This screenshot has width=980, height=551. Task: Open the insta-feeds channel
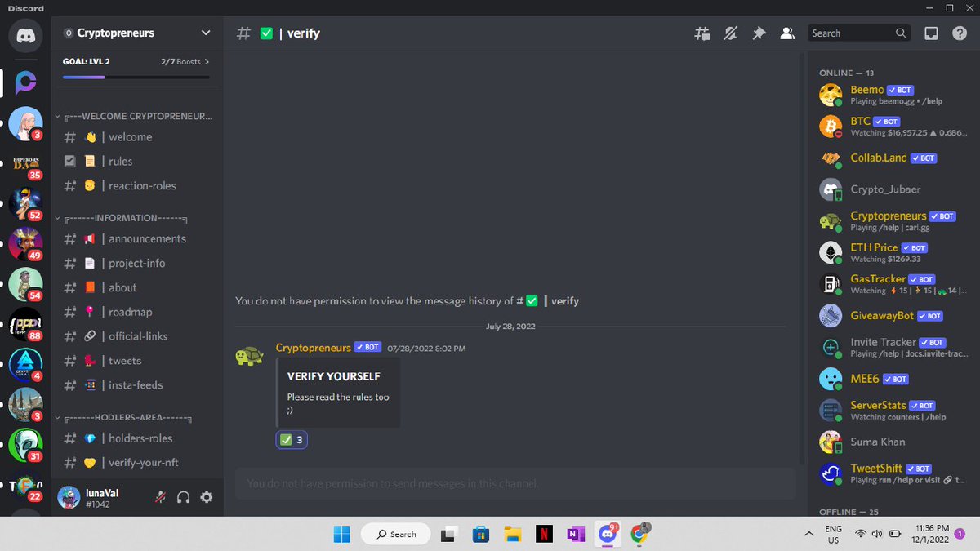[x=137, y=385]
